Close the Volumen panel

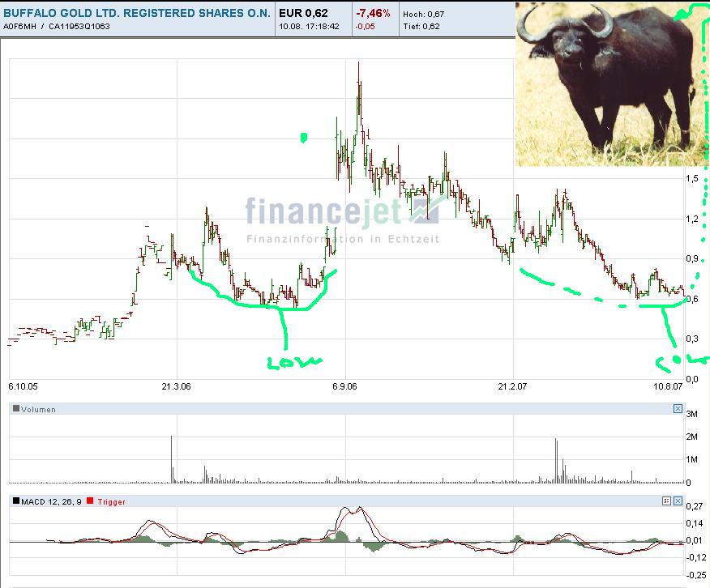tap(678, 409)
